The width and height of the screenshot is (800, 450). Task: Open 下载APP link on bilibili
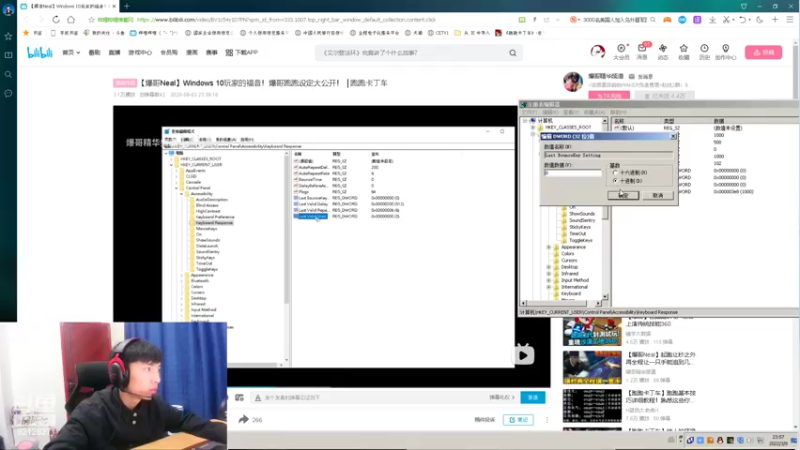point(242,53)
